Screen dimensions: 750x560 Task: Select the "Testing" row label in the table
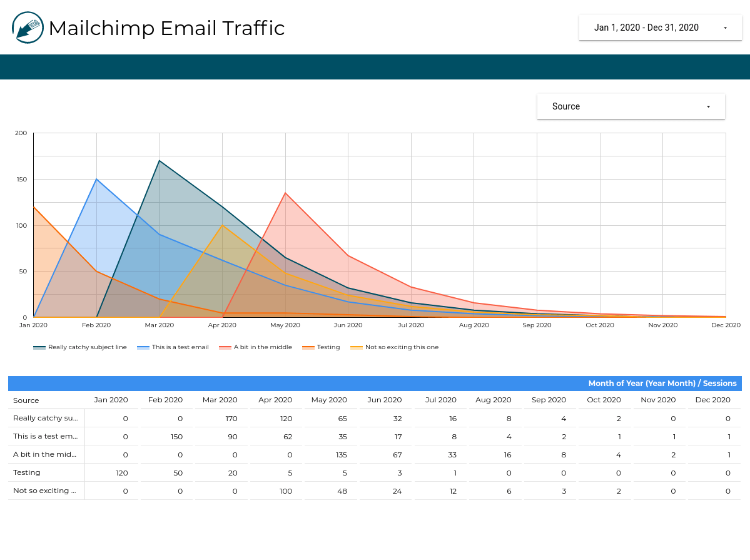pyautogui.click(x=27, y=472)
